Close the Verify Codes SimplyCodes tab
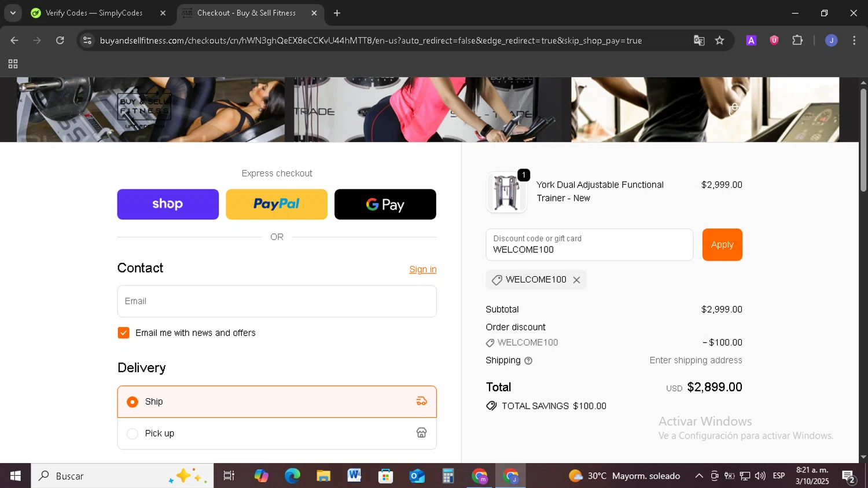 click(x=163, y=13)
